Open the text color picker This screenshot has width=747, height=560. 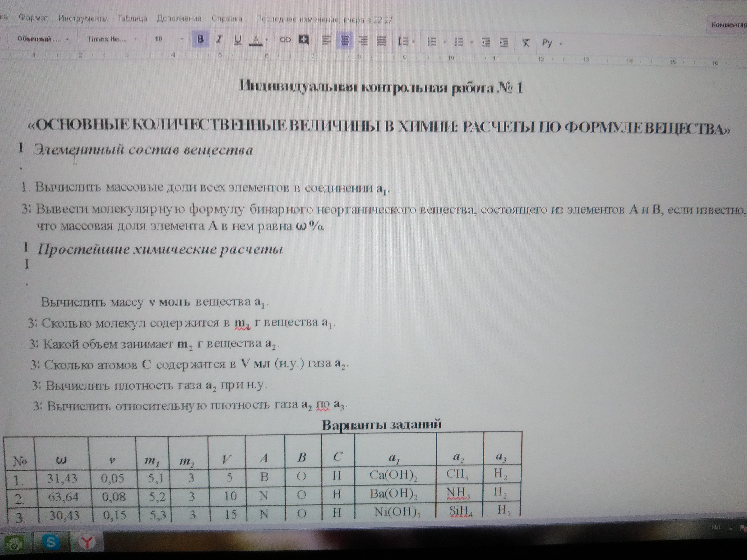256,40
